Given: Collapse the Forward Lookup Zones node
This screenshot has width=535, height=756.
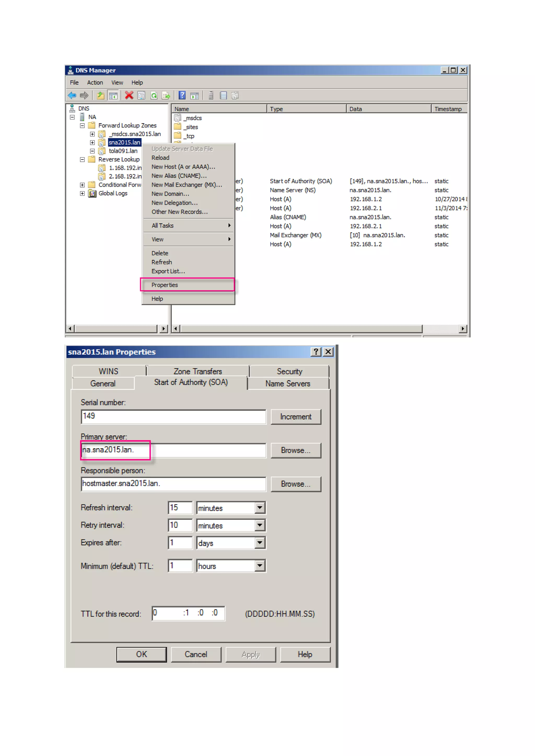Looking at the screenshot, I should pyautogui.click(x=82, y=126).
